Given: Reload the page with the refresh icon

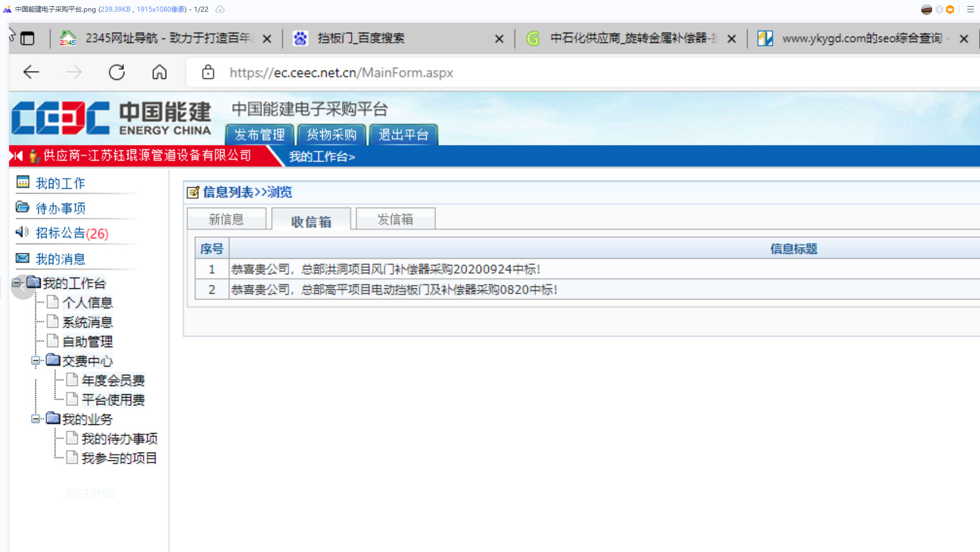Looking at the screenshot, I should coord(116,72).
